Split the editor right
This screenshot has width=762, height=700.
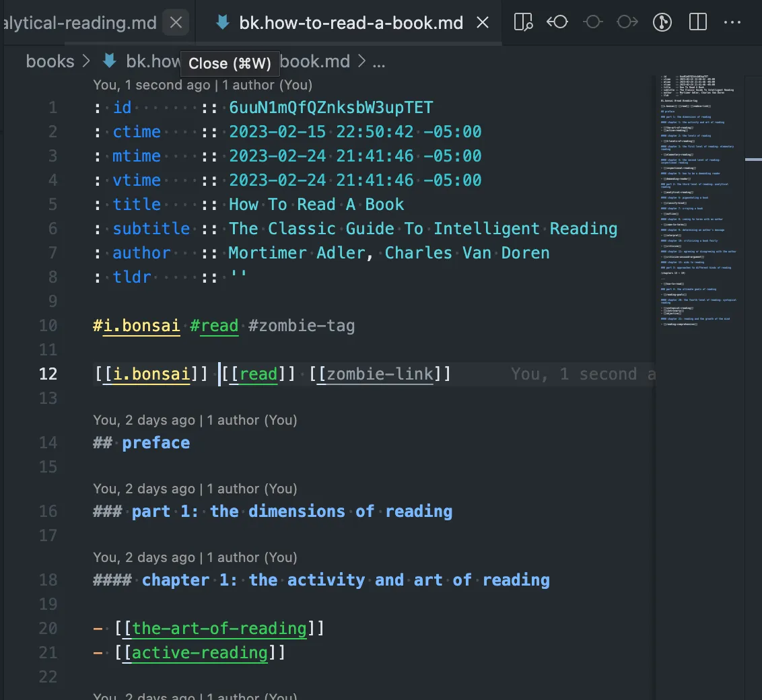click(697, 22)
